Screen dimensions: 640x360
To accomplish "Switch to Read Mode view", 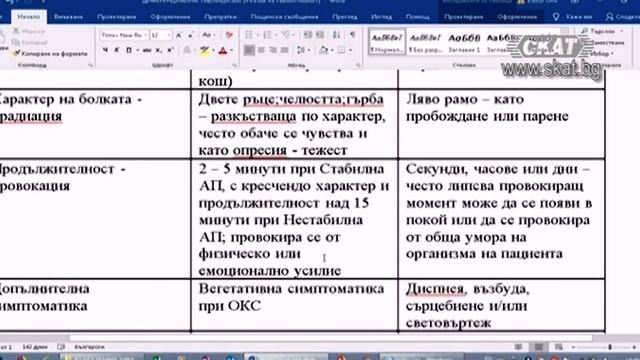I will tap(518, 347).
